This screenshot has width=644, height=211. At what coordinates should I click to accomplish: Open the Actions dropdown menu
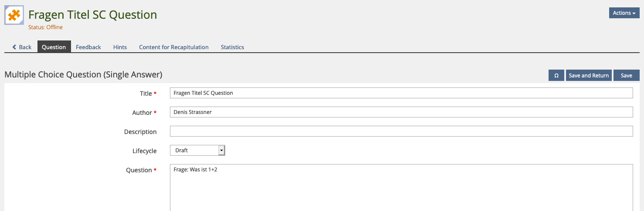pyautogui.click(x=624, y=13)
